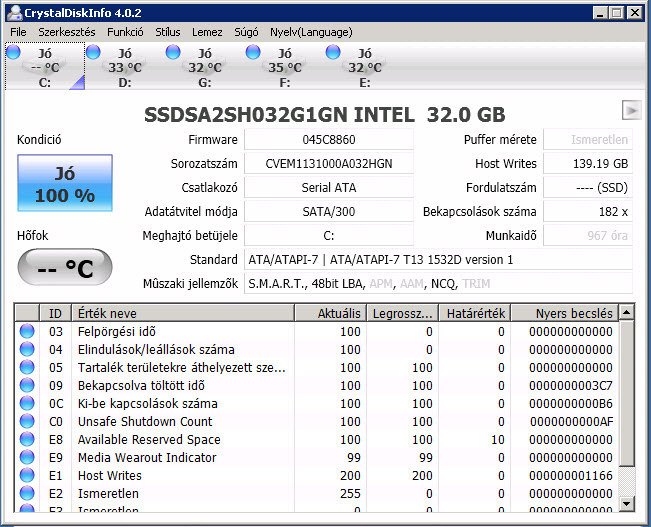Sort by the ID column header
Viewport: 651px width, 527px height.
(x=56, y=313)
